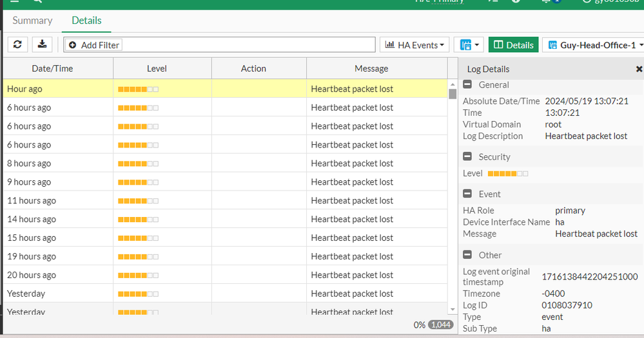This screenshot has width=644, height=338.
Task: Click the scroll up arrow in log list
Action: pos(453,84)
